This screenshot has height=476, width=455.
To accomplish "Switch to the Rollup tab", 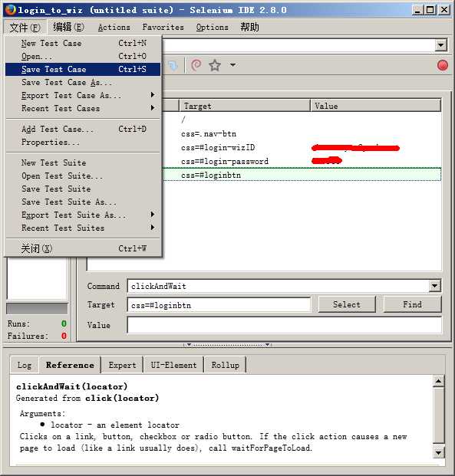I will 226,365.
